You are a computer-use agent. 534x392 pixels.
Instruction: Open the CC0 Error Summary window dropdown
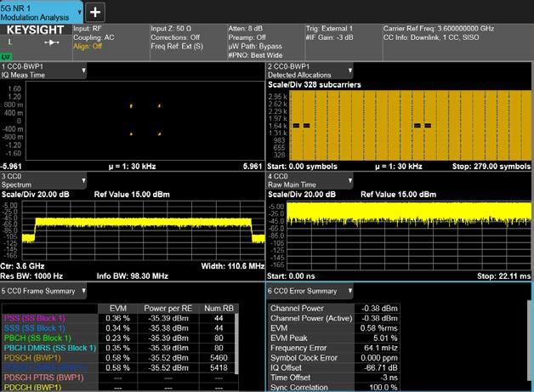[x=349, y=291]
